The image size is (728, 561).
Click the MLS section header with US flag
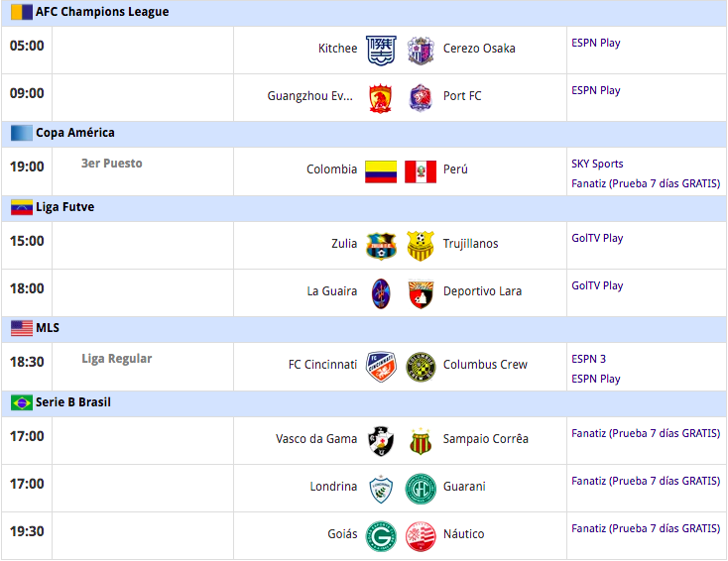[364, 328]
